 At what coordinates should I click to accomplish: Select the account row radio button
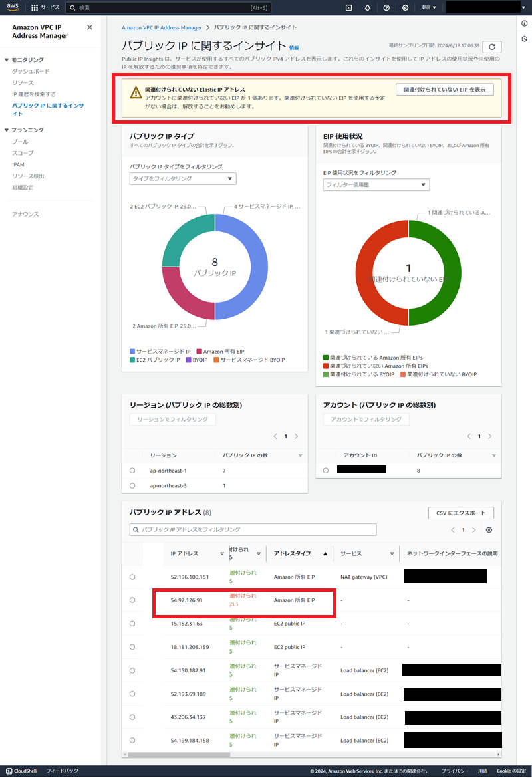(x=326, y=470)
